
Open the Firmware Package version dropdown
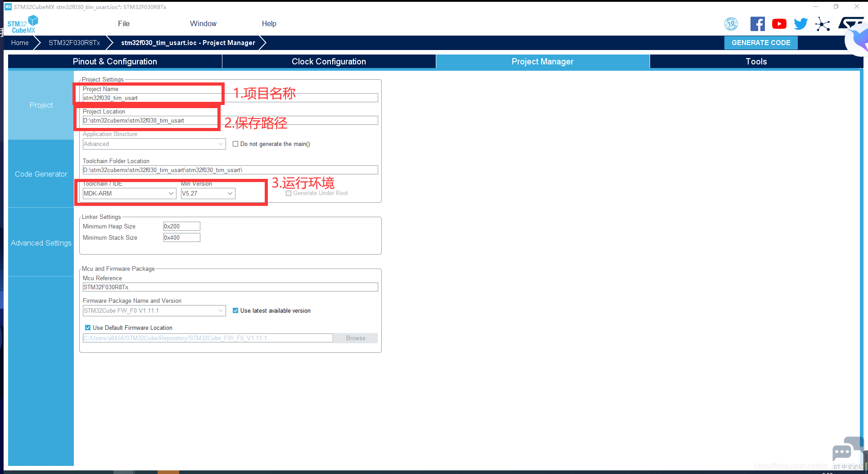154,311
